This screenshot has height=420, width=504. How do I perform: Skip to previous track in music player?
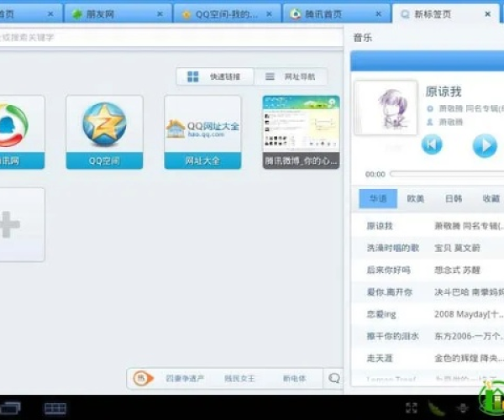[432, 144]
